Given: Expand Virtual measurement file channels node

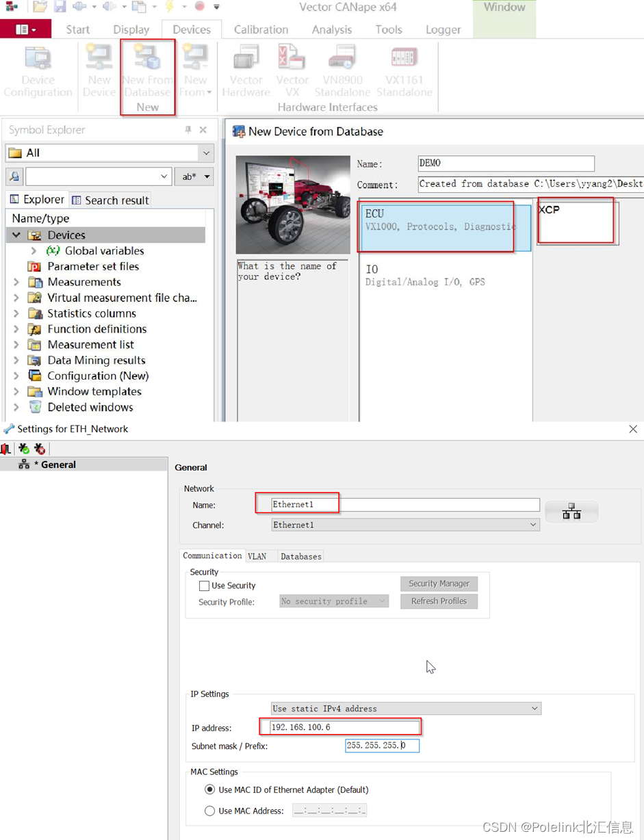Looking at the screenshot, I should (x=16, y=298).
